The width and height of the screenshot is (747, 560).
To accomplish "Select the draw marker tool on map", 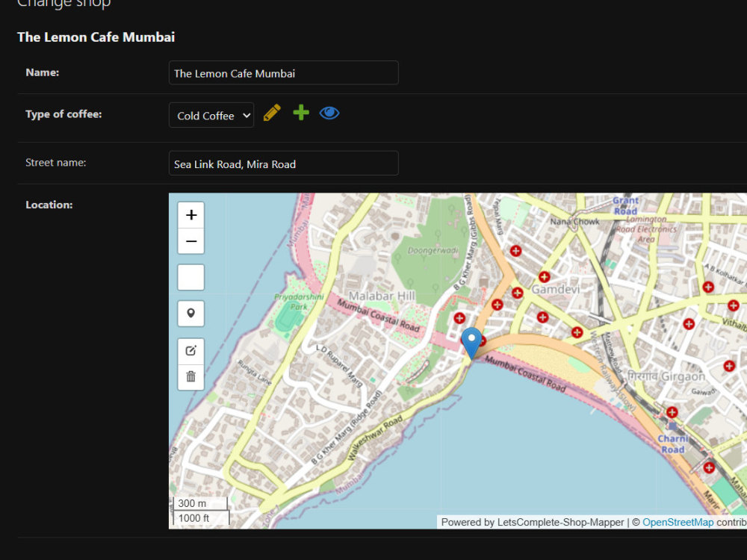I will click(x=191, y=314).
